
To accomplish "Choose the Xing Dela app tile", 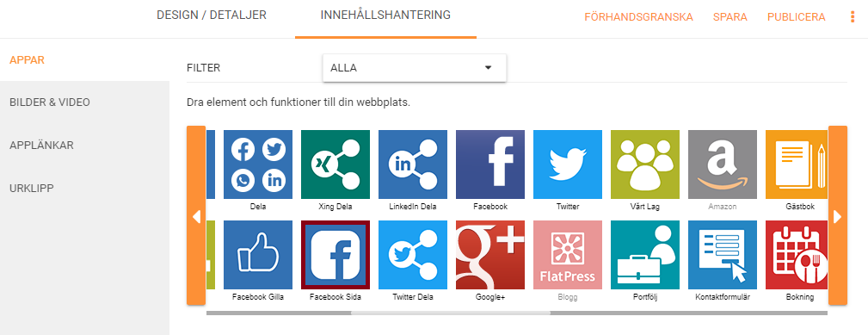I will (336, 164).
